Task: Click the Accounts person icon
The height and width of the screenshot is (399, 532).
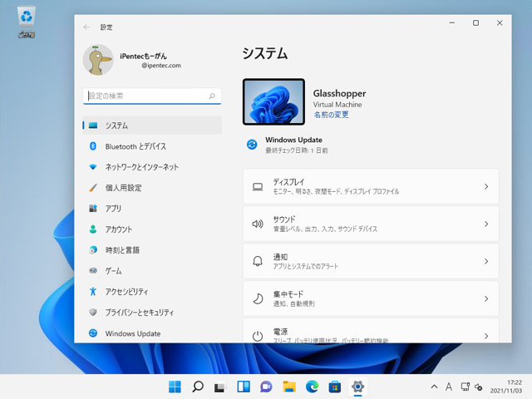Action: 93,229
